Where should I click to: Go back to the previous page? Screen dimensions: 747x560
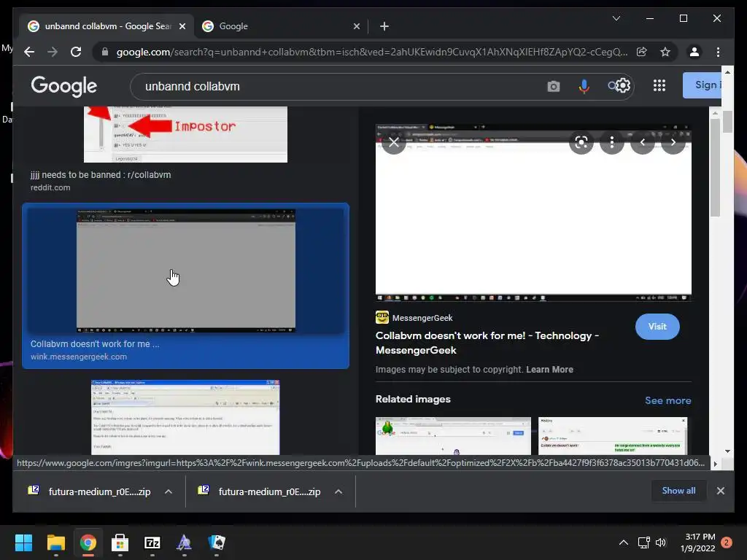(29, 52)
